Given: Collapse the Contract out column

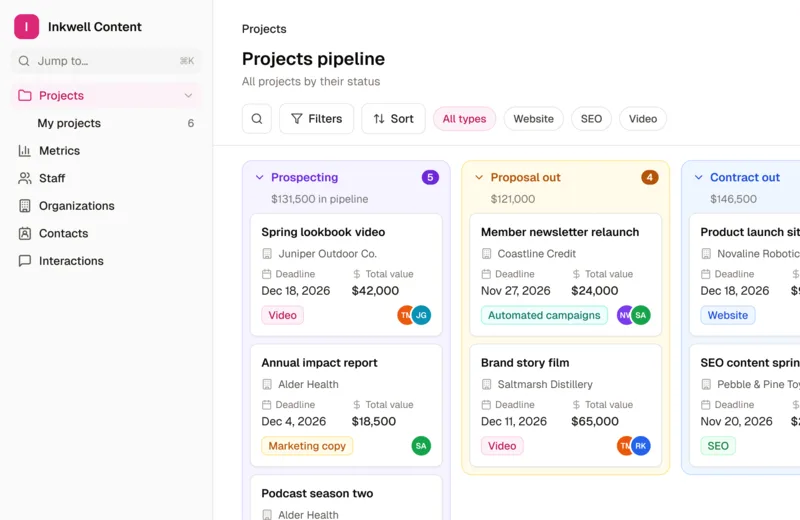Looking at the screenshot, I should pyautogui.click(x=698, y=178).
